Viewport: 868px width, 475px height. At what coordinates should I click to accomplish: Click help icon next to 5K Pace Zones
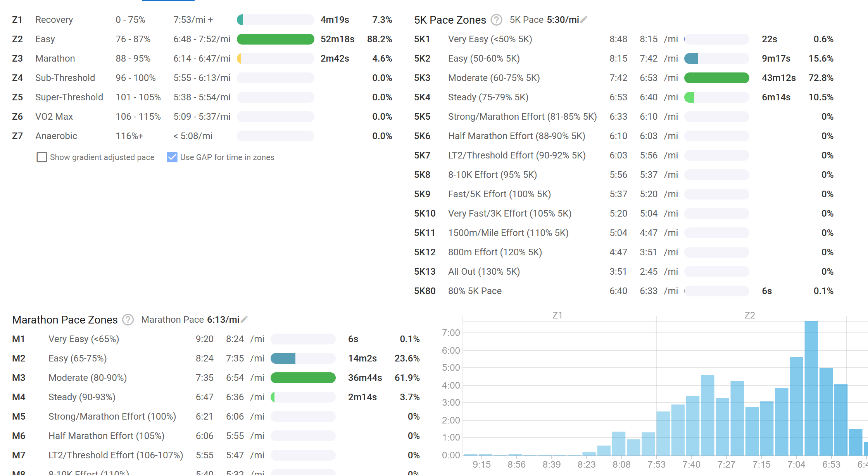pos(496,20)
